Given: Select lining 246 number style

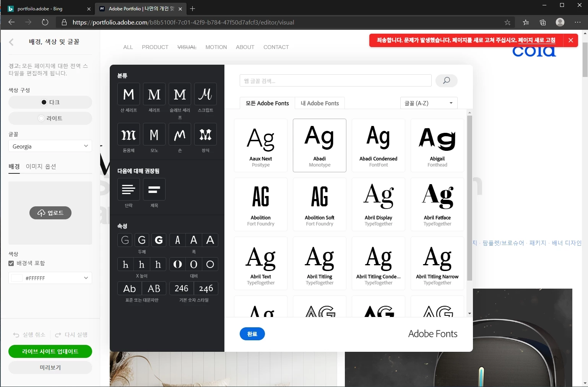Looking at the screenshot, I should click(182, 288).
